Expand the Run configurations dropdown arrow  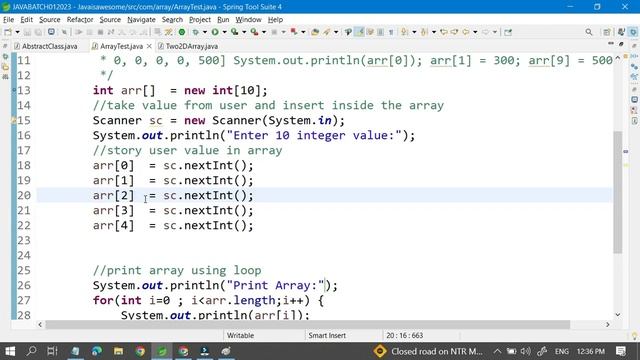click(x=224, y=32)
